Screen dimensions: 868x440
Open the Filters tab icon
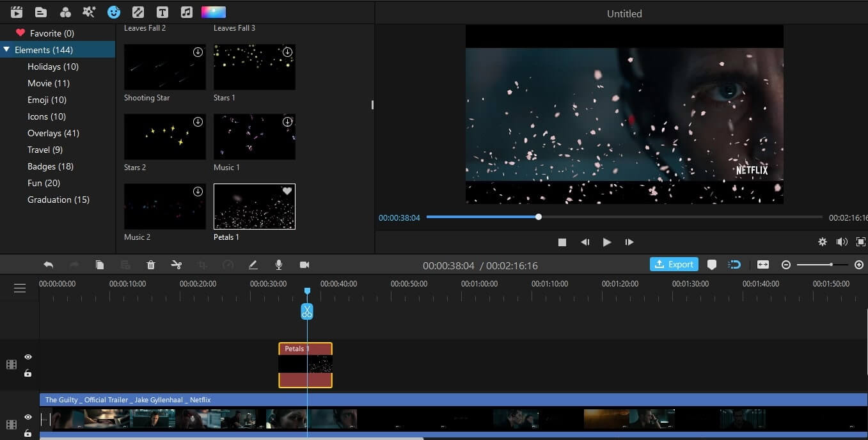point(65,12)
